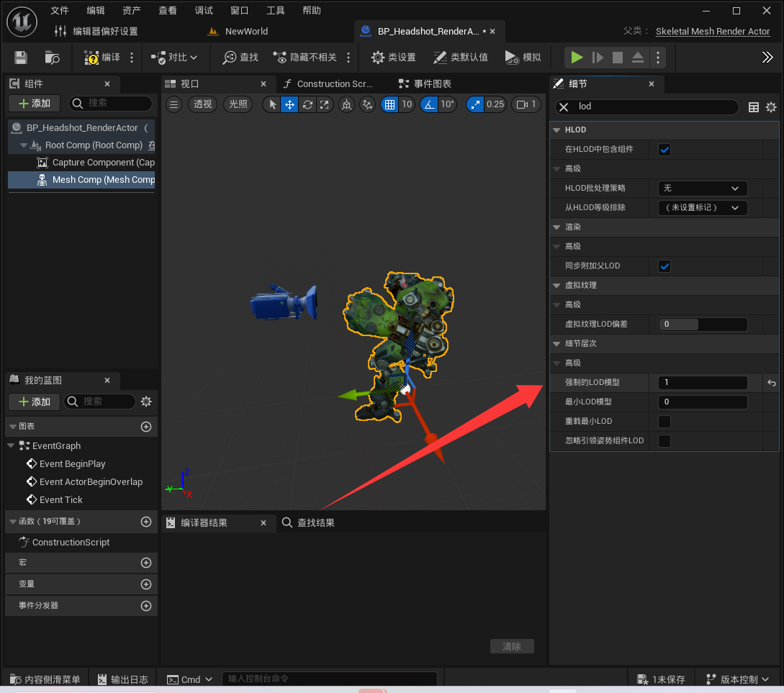
Task: Collapse the Root Comp tree node
Action: [x=24, y=145]
